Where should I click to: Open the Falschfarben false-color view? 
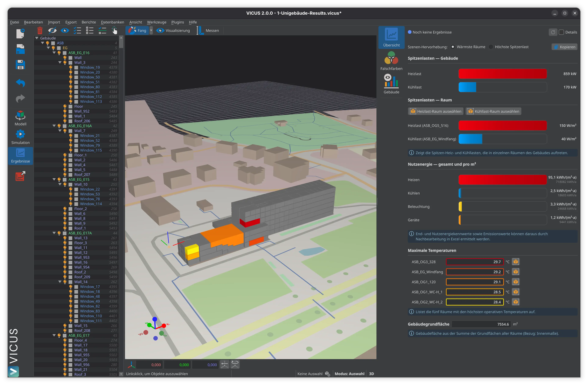[x=391, y=61]
